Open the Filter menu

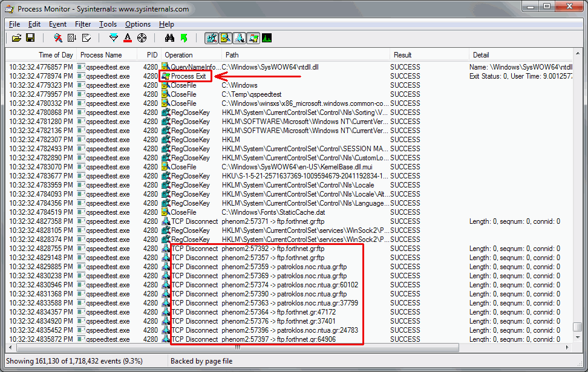pos(83,24)
